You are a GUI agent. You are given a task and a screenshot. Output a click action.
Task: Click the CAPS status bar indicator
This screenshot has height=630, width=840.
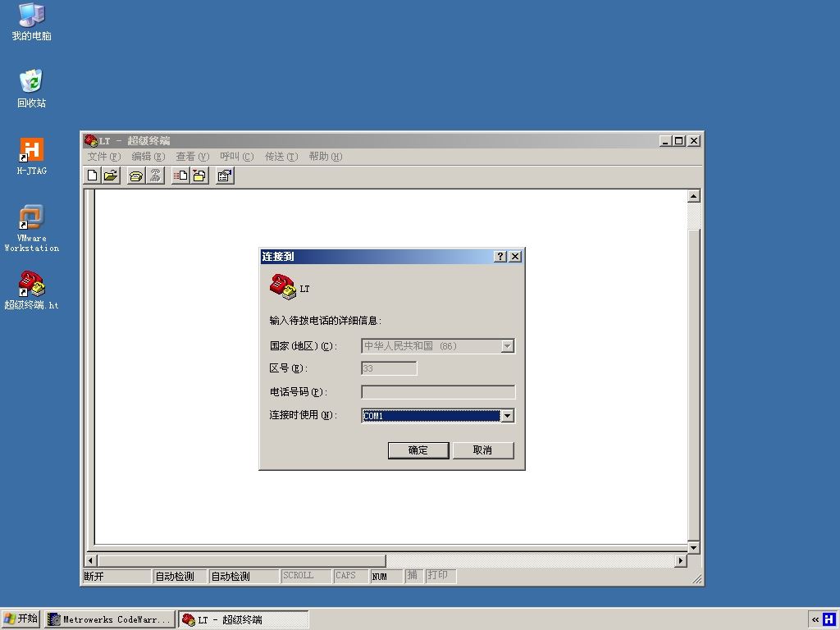(x=350, y=576)
